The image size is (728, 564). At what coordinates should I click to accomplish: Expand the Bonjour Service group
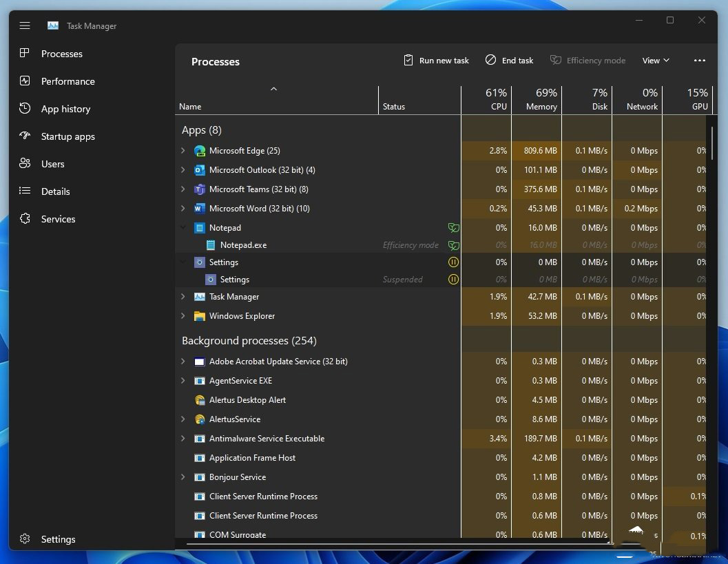183,477
